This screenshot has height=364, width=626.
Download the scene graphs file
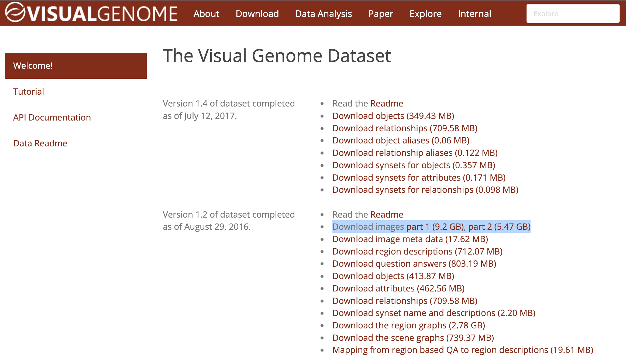click(x=413, y=338)
